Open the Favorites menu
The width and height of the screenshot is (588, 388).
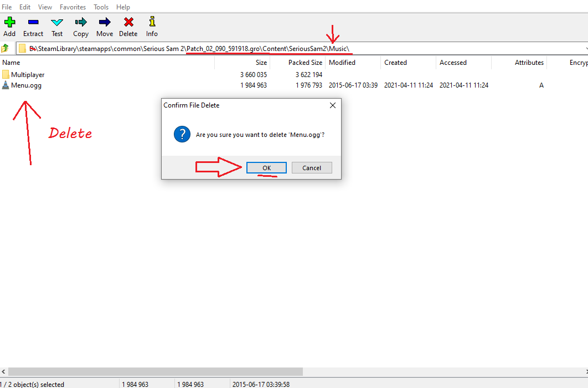point(73,7)
